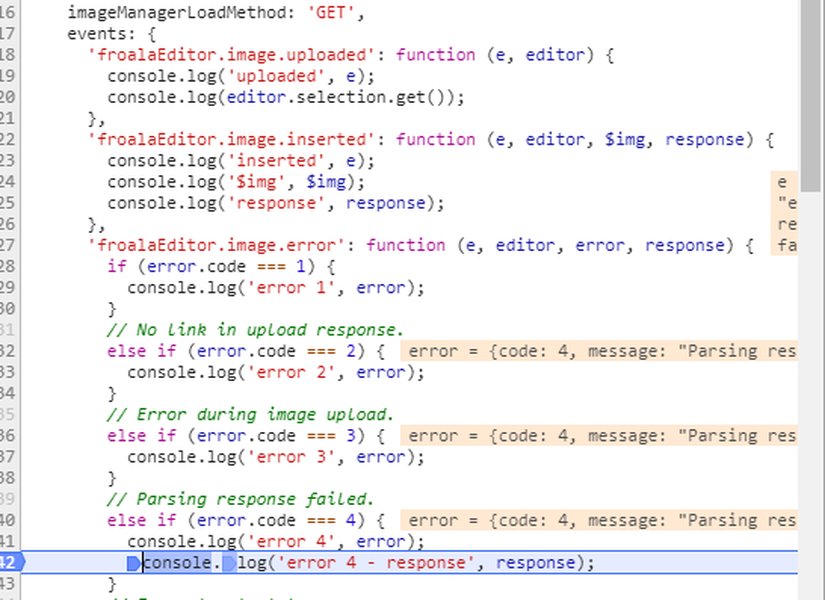Click error.code === 1 condition on line 28
The width and height of the screenshot is (825, 600).
226,266
